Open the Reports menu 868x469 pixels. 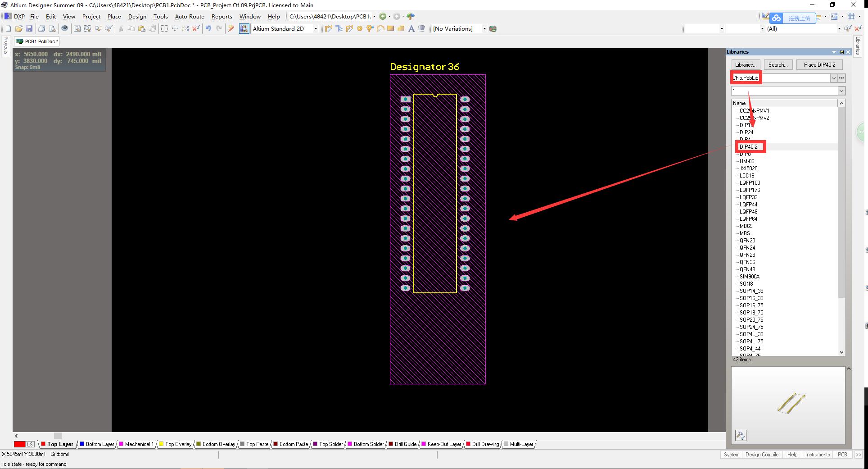(x=222, y=16)
